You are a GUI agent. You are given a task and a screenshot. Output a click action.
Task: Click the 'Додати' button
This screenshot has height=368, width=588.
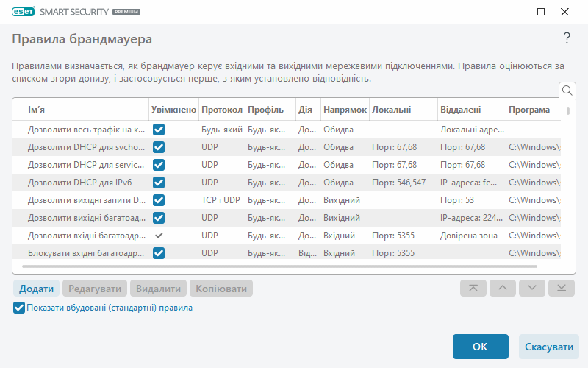pyautogui.click(x=36, y=289)
